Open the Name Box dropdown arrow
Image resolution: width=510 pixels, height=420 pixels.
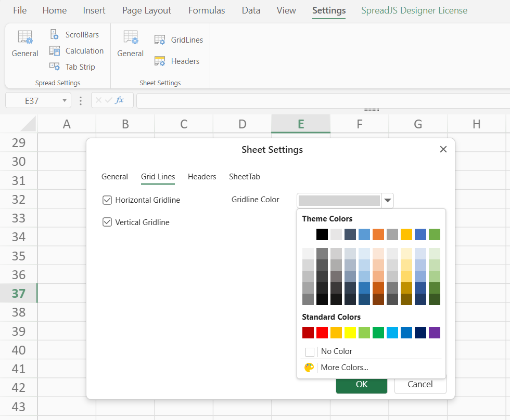coord(65,100)
